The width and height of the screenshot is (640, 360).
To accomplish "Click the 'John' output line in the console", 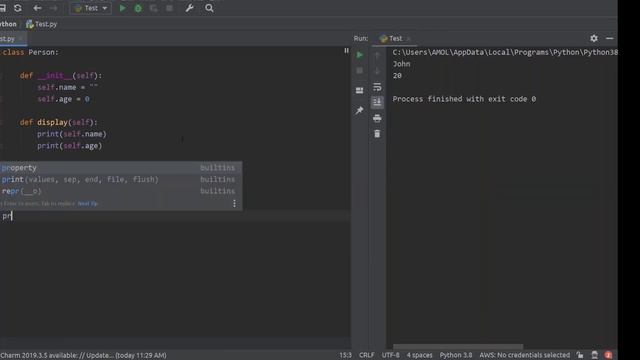I will pyautogui.click(x=402, y=64).
